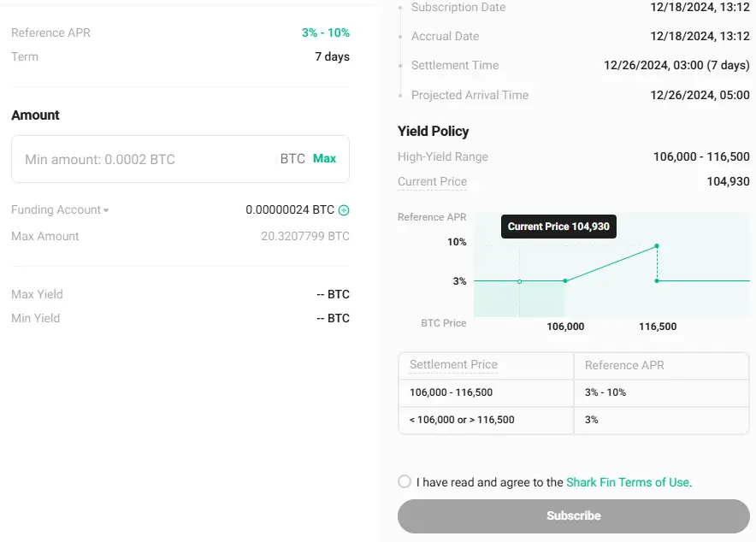Click the current price marker on chart
The height and width of the screenshot is (542, 756).
click(519, 281)
